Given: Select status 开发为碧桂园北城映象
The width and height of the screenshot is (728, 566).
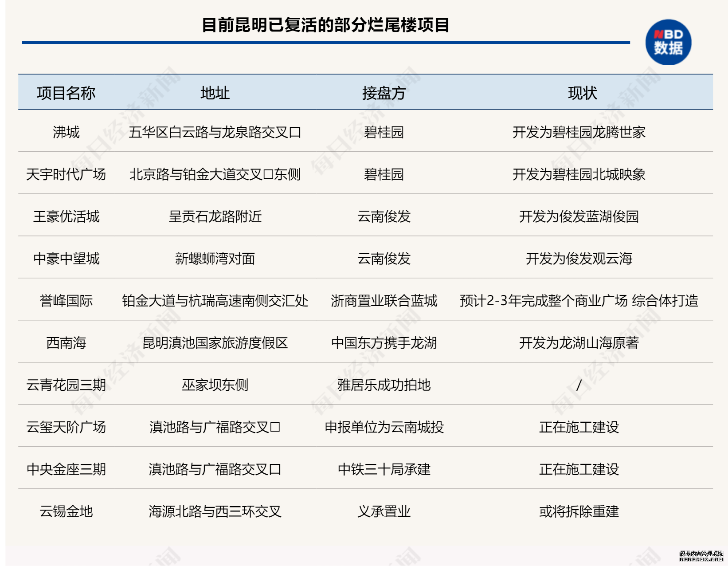Looking at the screenshot, I should pos(579,174).
